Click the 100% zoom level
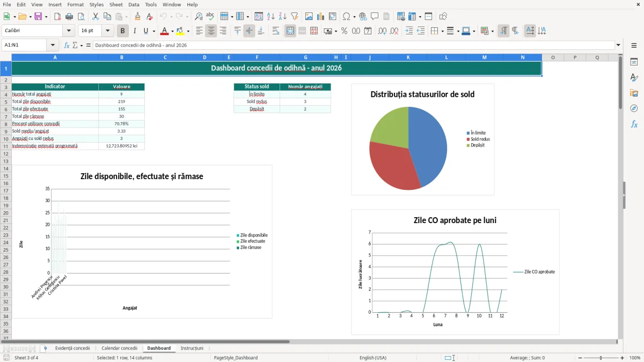This screenshot has width=644, height=362. [634, 358]
